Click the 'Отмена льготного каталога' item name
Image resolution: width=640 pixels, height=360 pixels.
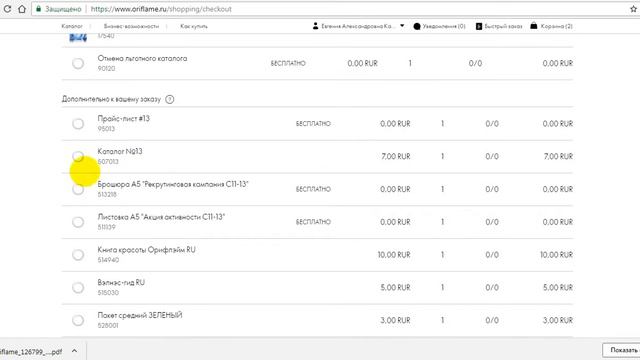[142, 58]
